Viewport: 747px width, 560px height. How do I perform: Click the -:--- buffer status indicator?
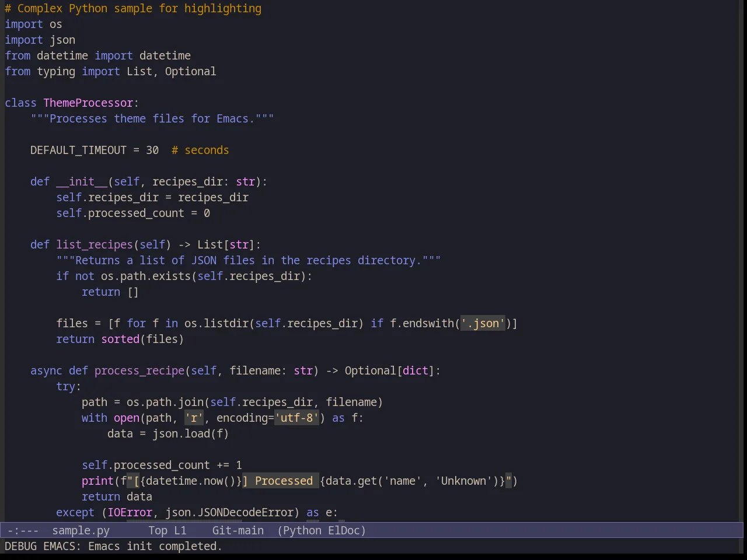point(23,530)
